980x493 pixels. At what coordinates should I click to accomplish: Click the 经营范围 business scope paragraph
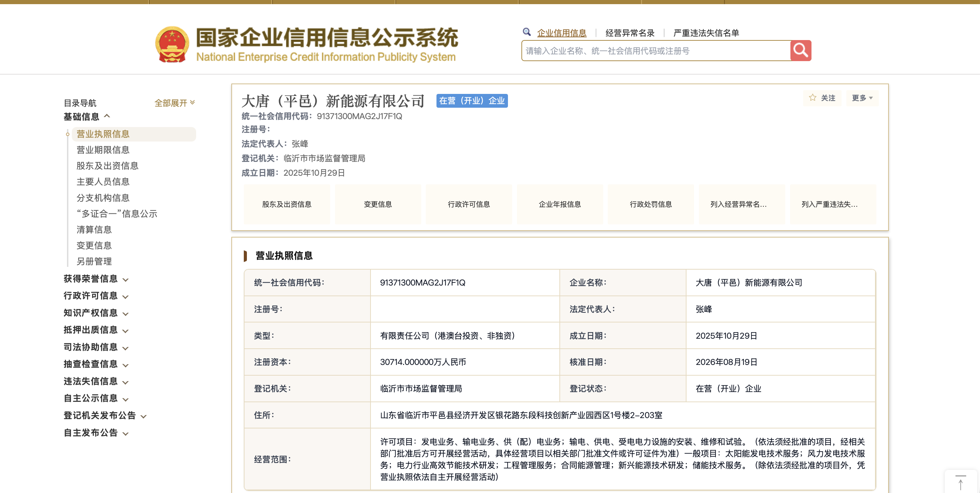tap(622, 459)
